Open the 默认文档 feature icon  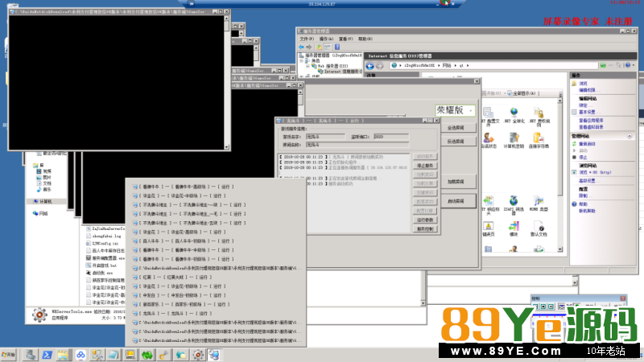coord(539,229)
